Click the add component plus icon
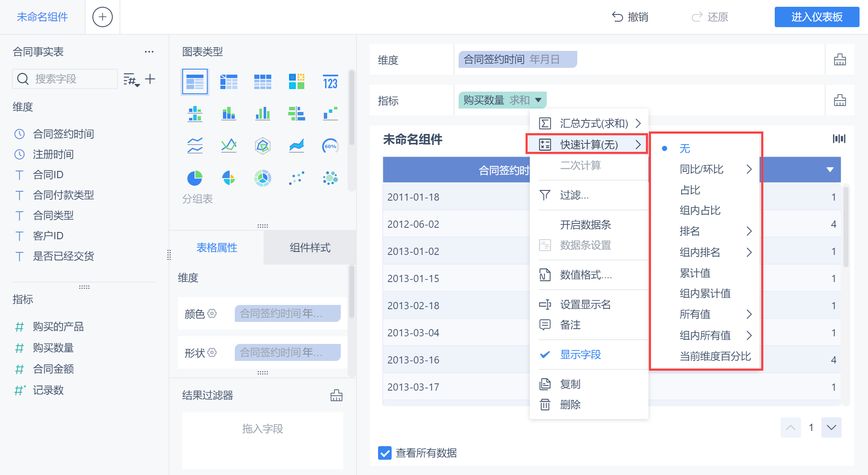 pyautogui.click(x=102, y=17)
